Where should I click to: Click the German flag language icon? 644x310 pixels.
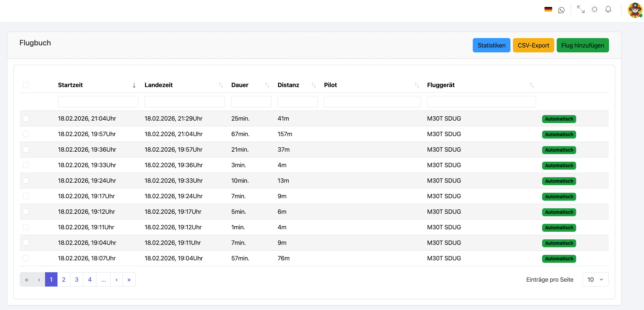click(x=548, y=9)
